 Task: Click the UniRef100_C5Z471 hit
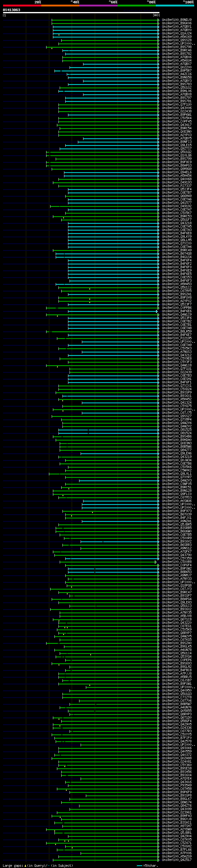click(176, 843)
